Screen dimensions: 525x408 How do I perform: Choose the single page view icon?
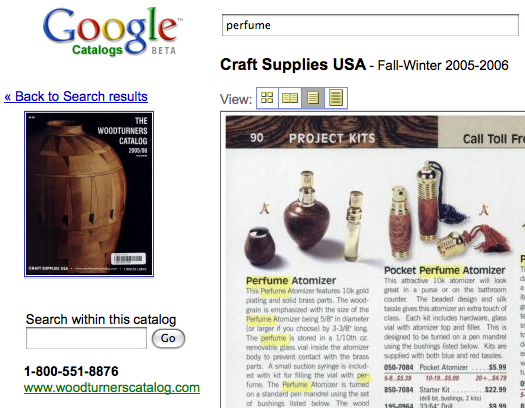coord(313,98)
